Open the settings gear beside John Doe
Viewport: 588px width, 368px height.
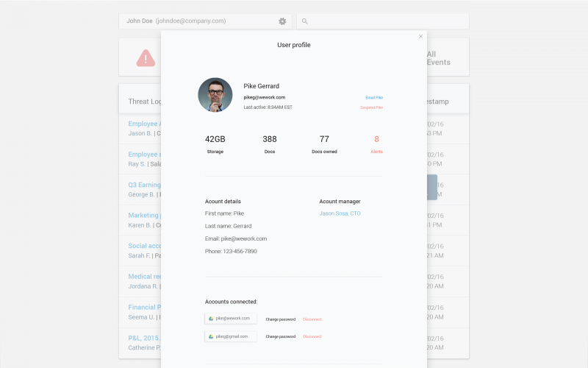click(x=282, y=21)
